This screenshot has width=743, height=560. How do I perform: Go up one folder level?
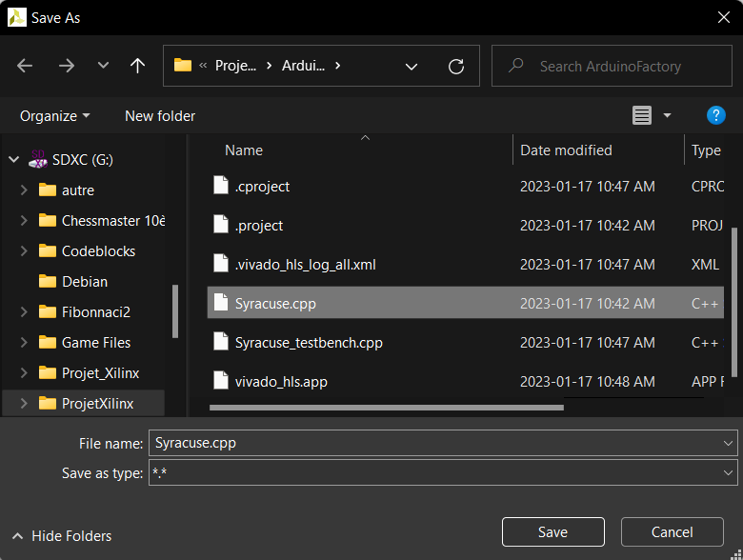(x=138, y=66)
